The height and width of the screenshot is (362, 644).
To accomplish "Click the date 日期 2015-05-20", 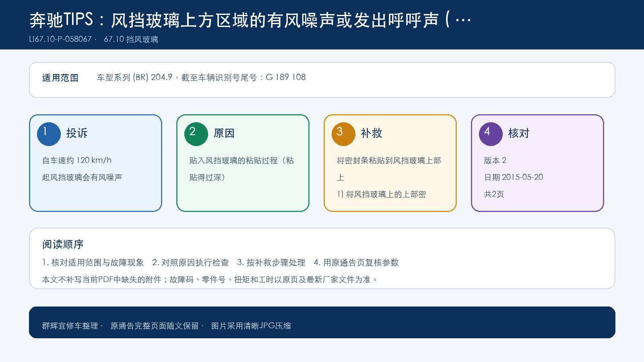I will (x=514, y=177).
